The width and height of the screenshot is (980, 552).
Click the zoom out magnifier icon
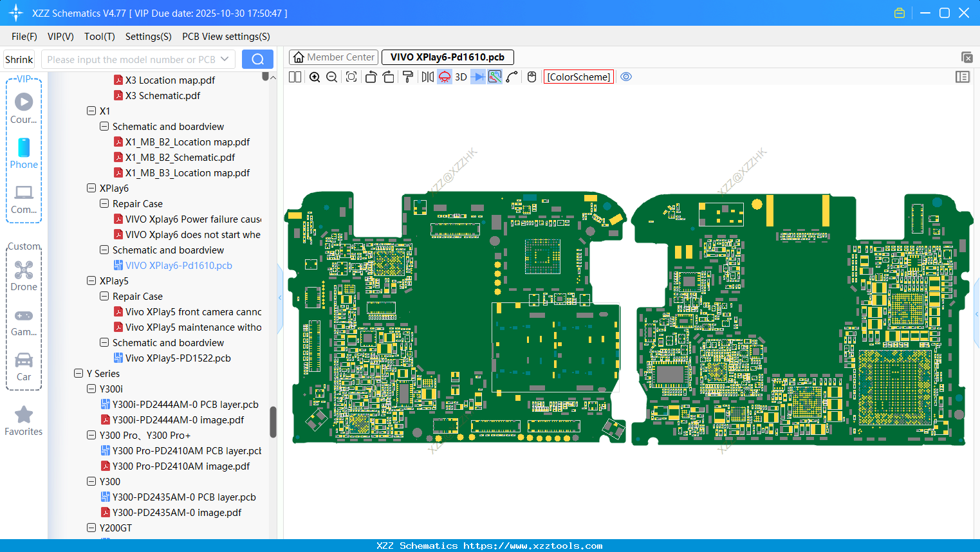coord(332,77)
